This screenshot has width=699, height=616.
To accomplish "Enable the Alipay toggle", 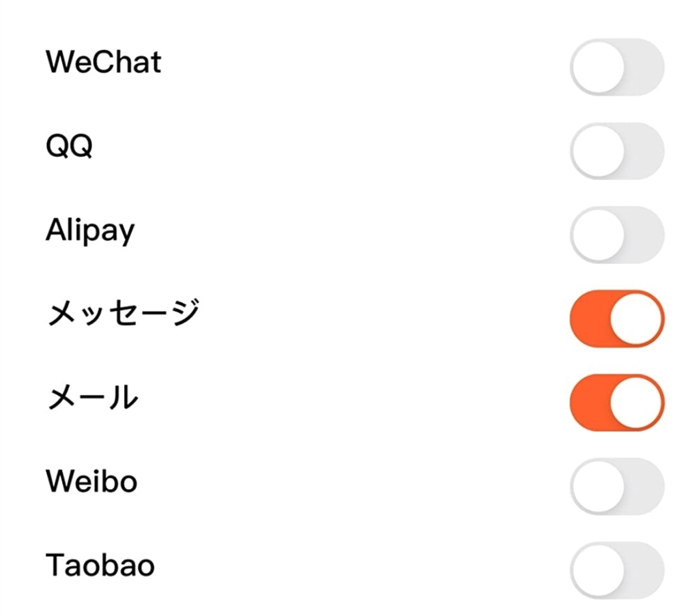I will pos(616,235).
